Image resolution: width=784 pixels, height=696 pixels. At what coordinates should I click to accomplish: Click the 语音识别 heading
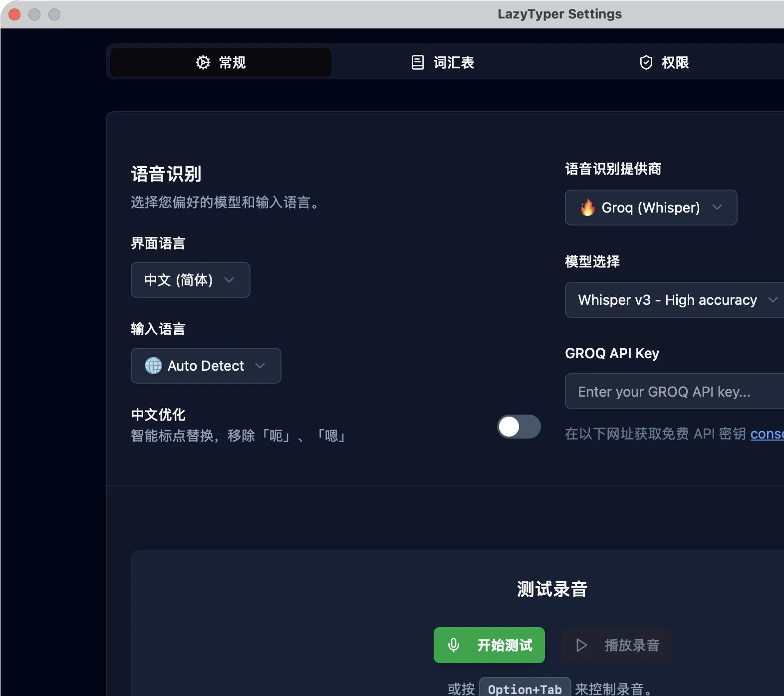pos(166,174)
